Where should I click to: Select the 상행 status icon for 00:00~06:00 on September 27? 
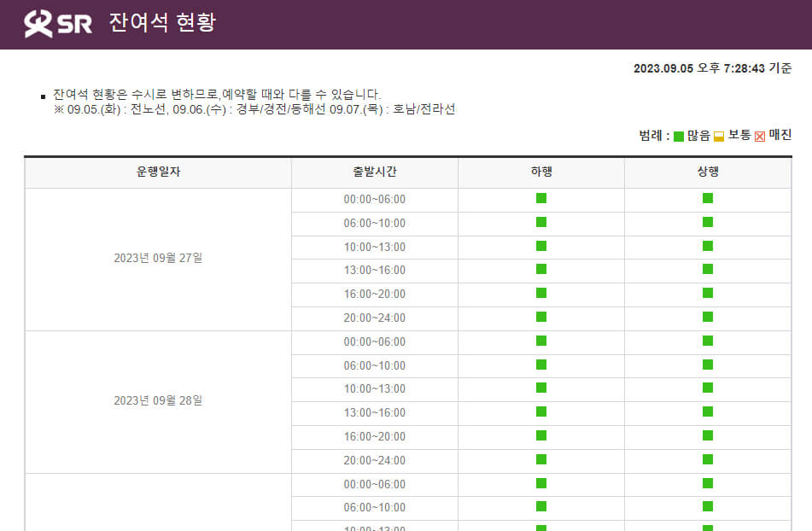706,199
